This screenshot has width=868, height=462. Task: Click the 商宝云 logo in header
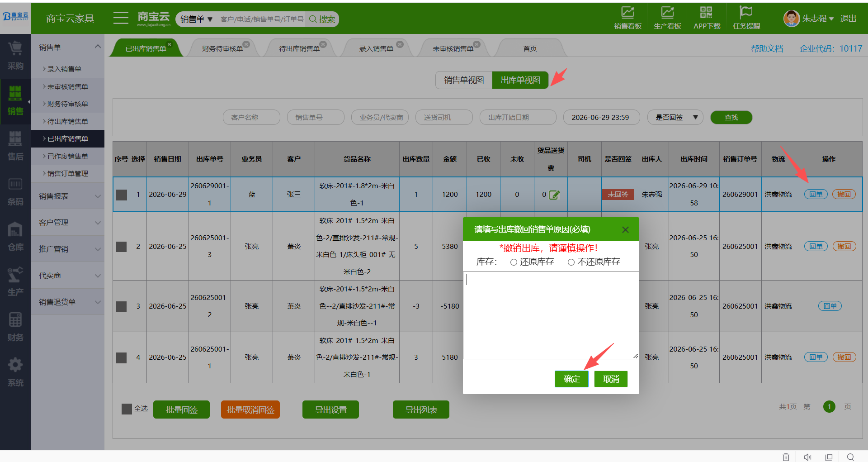154,19
